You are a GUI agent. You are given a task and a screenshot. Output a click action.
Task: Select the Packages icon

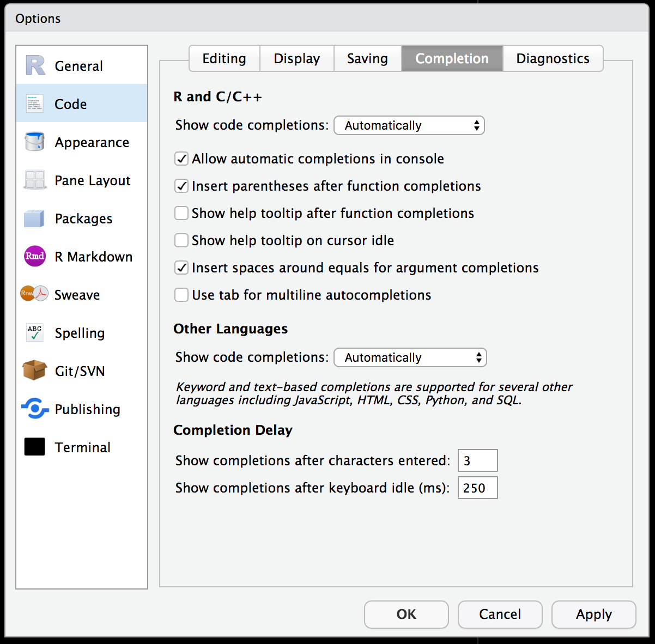point(34,218)
